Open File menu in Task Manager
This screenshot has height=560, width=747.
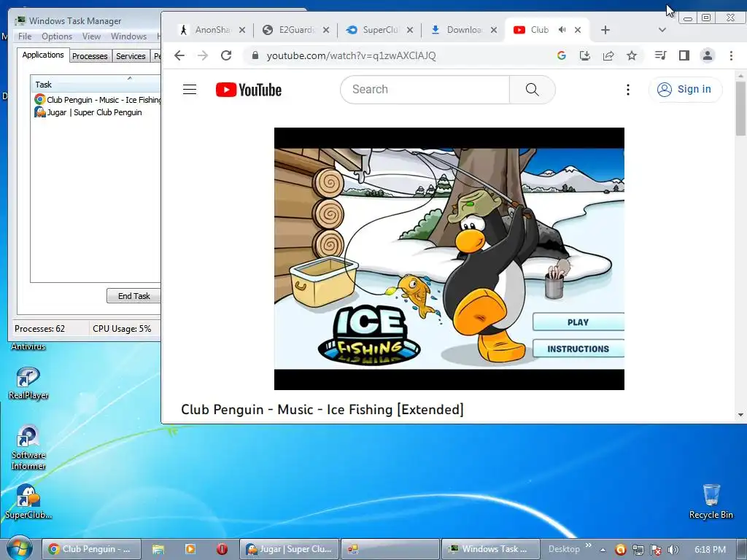click(x=24, y=36)
